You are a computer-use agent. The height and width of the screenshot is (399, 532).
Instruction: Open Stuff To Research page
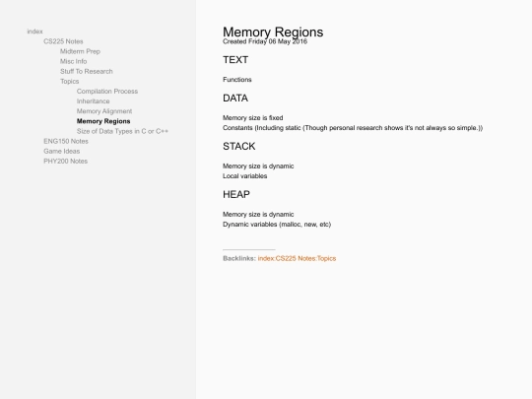86,71
